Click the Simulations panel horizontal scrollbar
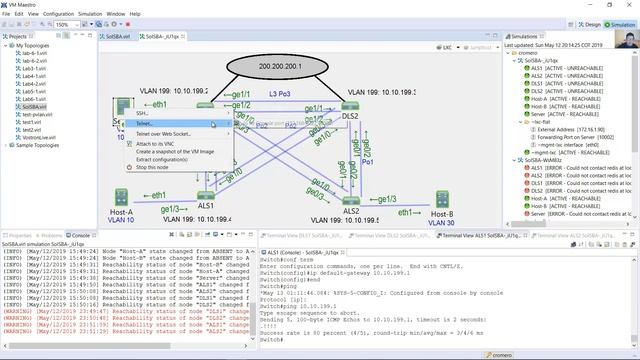640x360 pixels. [529, 224]
